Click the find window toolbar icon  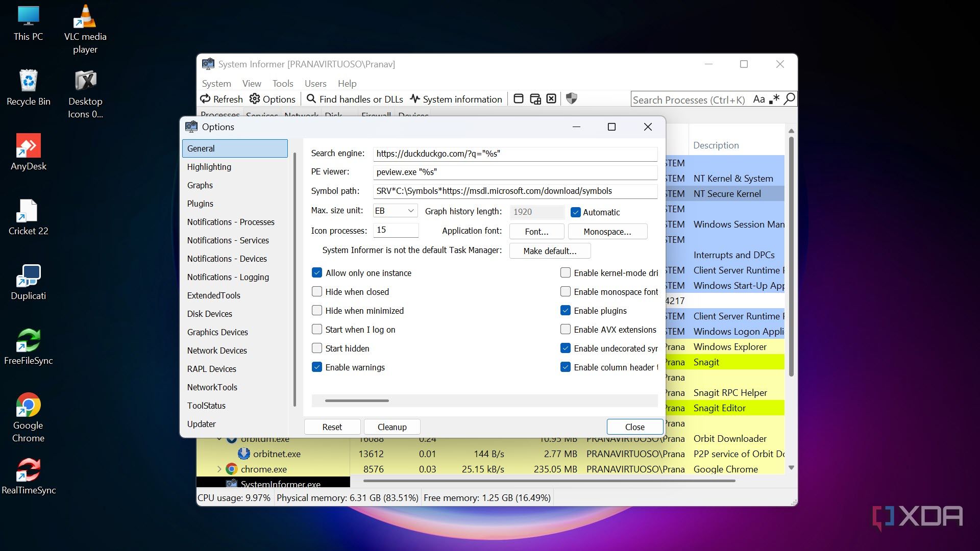(519, 99)
